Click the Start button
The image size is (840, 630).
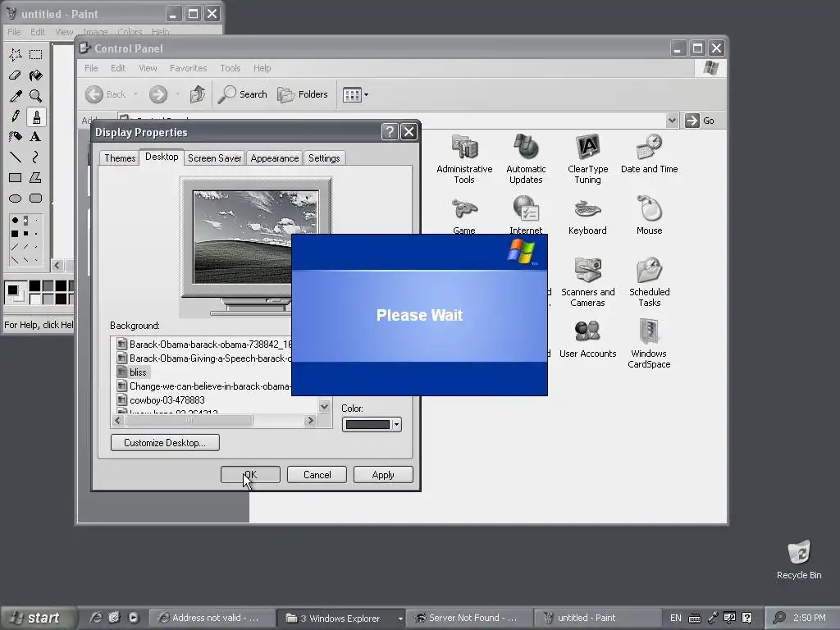pyautogui.click(x=38, y=618)
